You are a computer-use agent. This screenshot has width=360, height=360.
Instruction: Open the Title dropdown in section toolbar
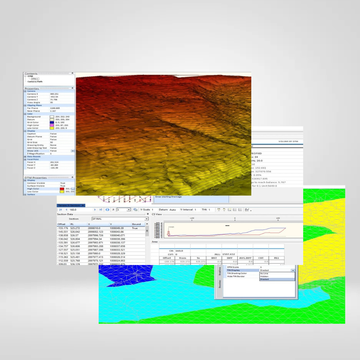pyautogui.click(x=209, y=209)
